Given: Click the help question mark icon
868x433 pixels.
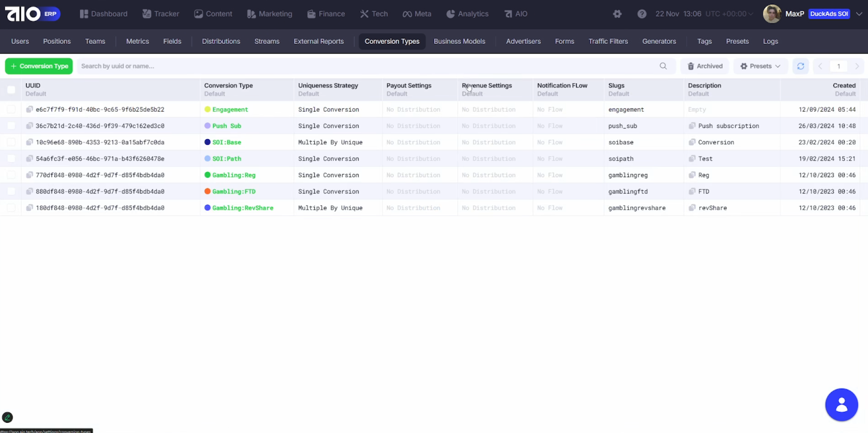Looking at the screenshot, I should coord(642,14).
